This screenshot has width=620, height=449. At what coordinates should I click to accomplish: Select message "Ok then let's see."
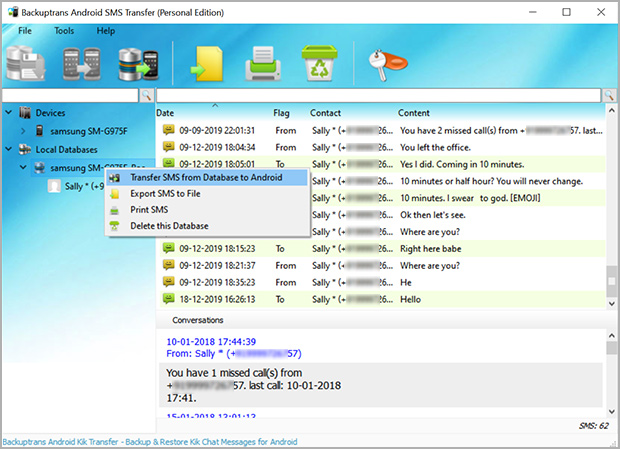point(433,215)
